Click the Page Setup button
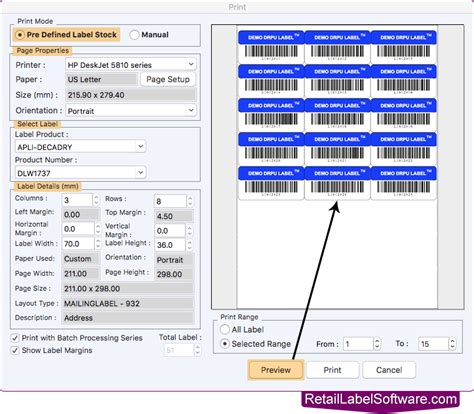The width and height of the screenshot is (474, 414). click(x=168, y=79)
